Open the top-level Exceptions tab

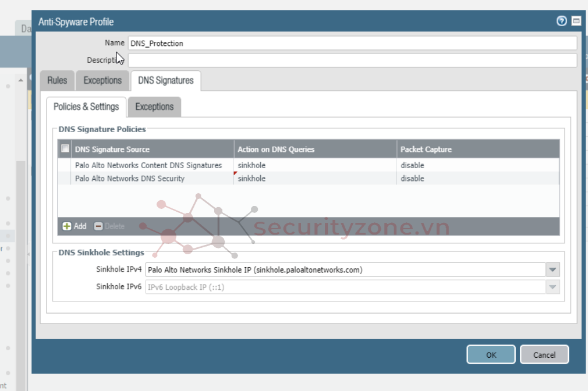click(102, 80)
